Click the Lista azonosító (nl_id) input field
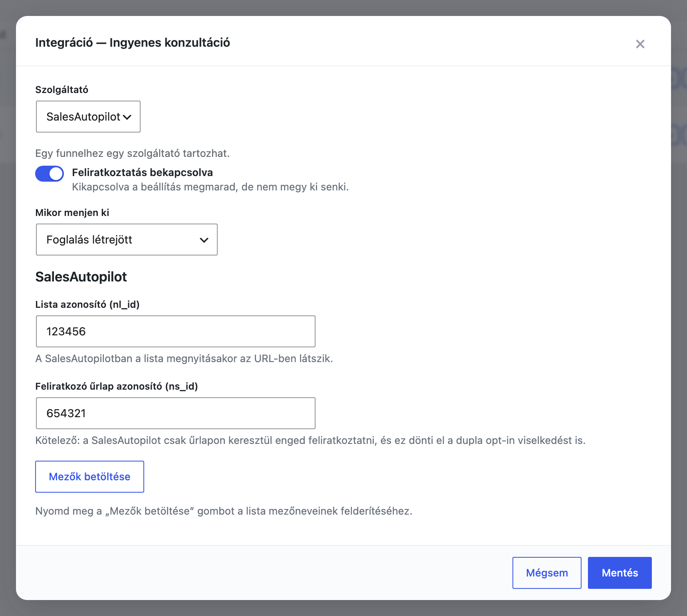The image size is (687, 616). point(176,331)
